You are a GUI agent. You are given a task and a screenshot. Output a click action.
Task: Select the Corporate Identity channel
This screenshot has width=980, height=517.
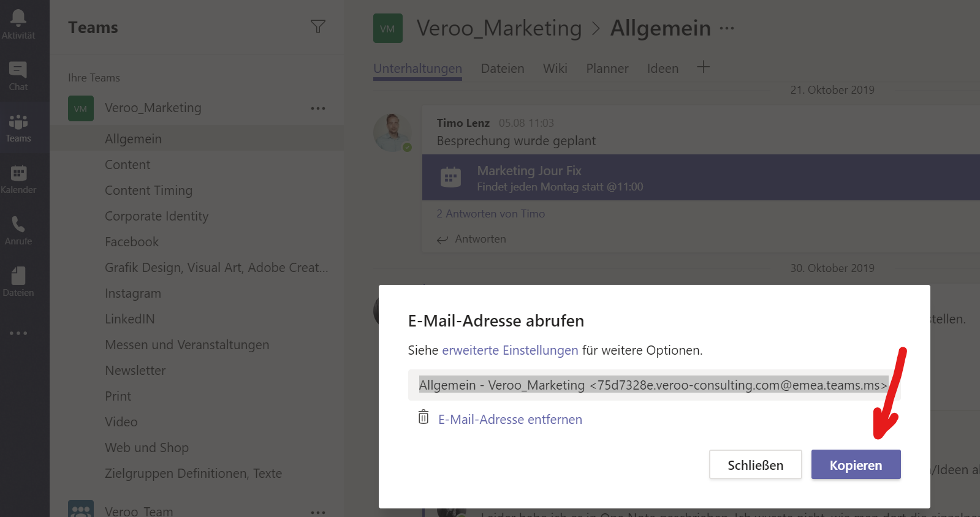click(156, 216)
